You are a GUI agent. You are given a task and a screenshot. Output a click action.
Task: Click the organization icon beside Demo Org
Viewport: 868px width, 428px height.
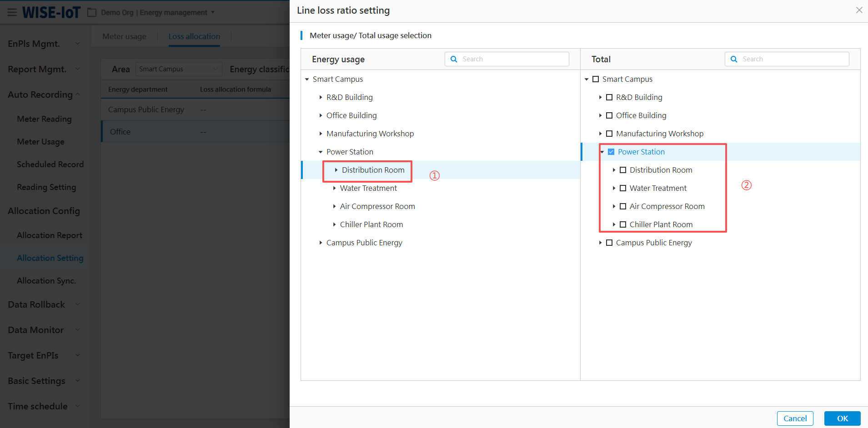[x=92, y=12]
